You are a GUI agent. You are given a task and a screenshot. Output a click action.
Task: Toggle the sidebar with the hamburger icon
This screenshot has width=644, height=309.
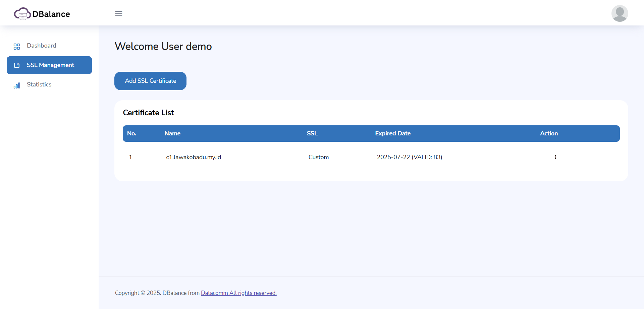coord(119,14)
